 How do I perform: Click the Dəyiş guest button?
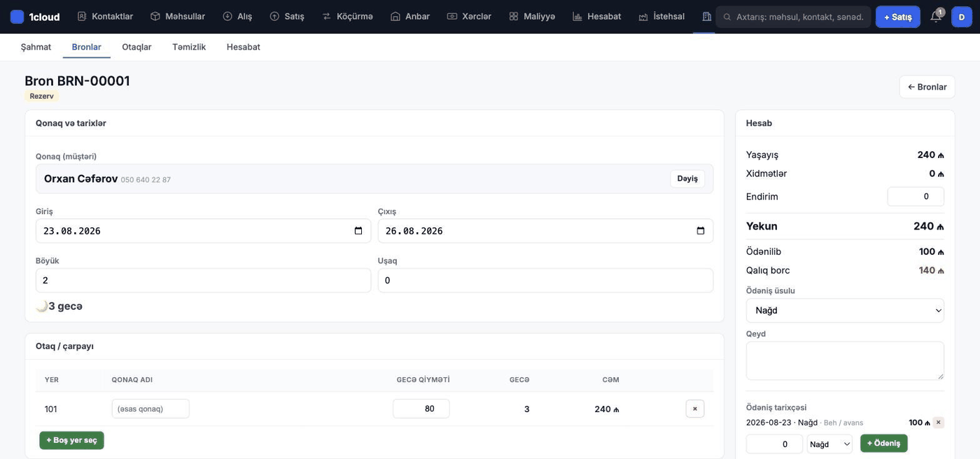tap(687, 178)
